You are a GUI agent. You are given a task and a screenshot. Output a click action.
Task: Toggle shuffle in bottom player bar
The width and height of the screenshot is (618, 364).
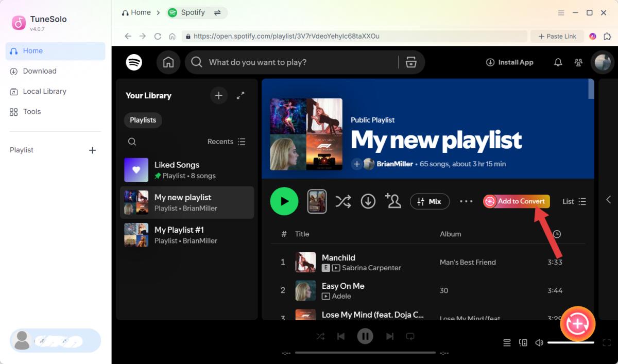click(320, 336)
